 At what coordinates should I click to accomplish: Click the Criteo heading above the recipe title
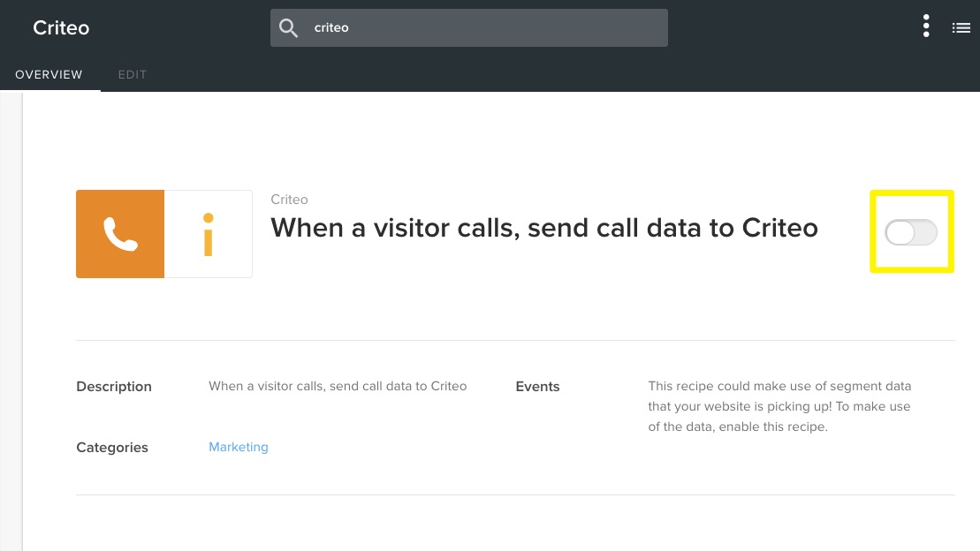[x=289, y=200]
